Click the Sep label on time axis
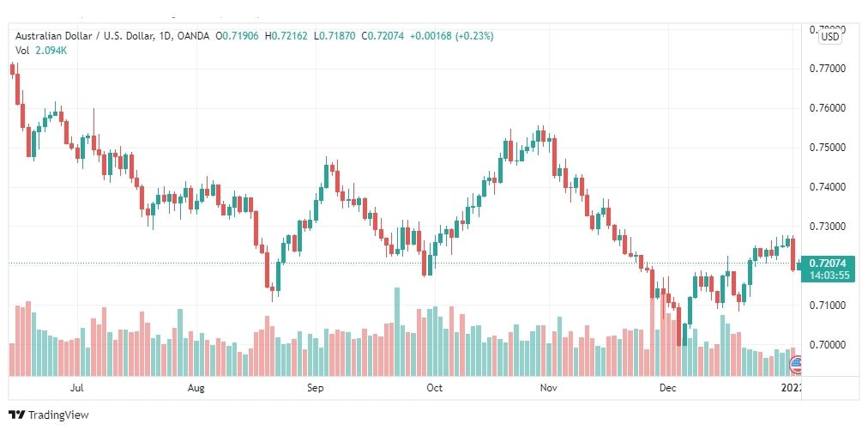This screenshot has width=868, height=430. (x=315, y=388)
